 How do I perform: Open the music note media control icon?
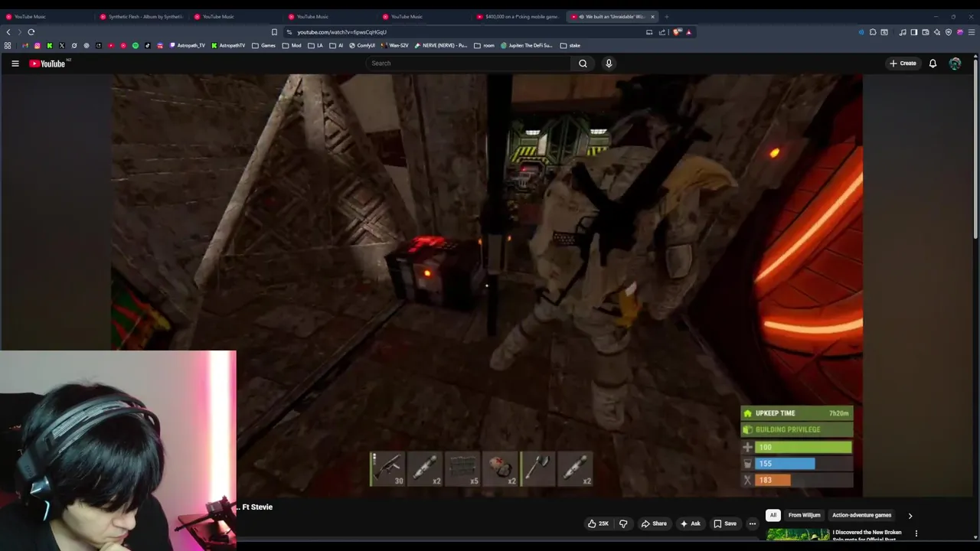(x=903, y=32)
